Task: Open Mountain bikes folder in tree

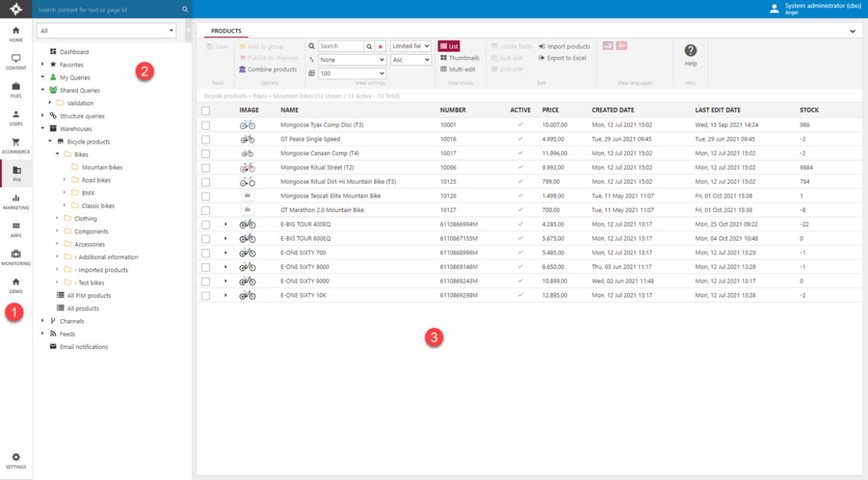Action: coord(102,167)
